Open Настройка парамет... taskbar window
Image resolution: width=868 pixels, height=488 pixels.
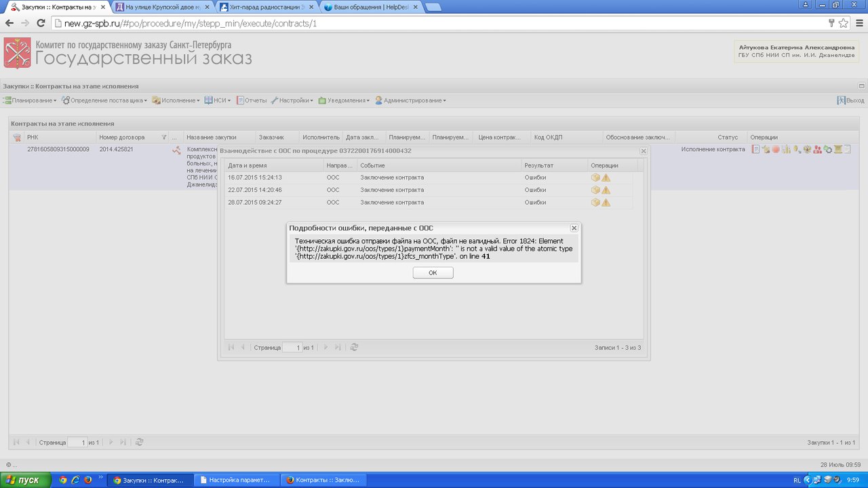[x=237, y=480]
